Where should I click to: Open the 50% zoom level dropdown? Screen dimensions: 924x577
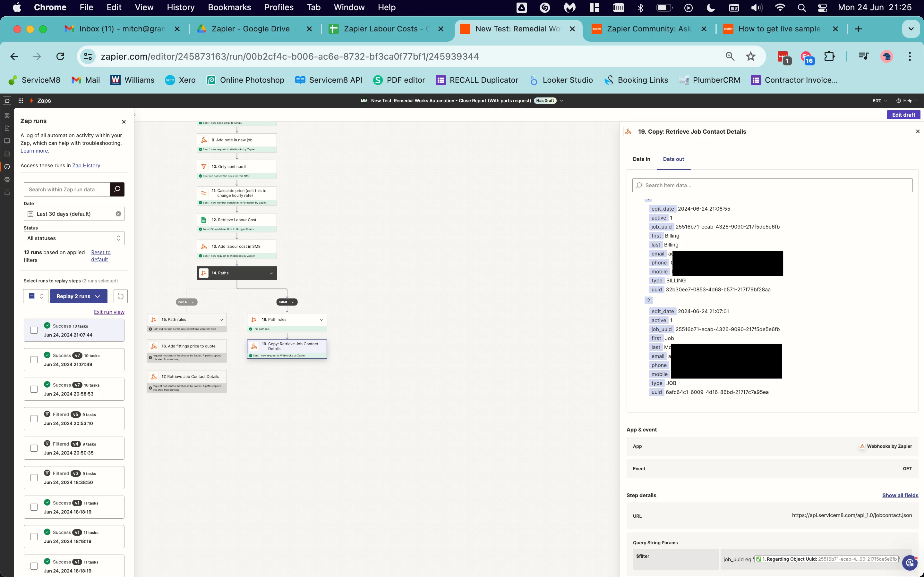pos(879,101)
